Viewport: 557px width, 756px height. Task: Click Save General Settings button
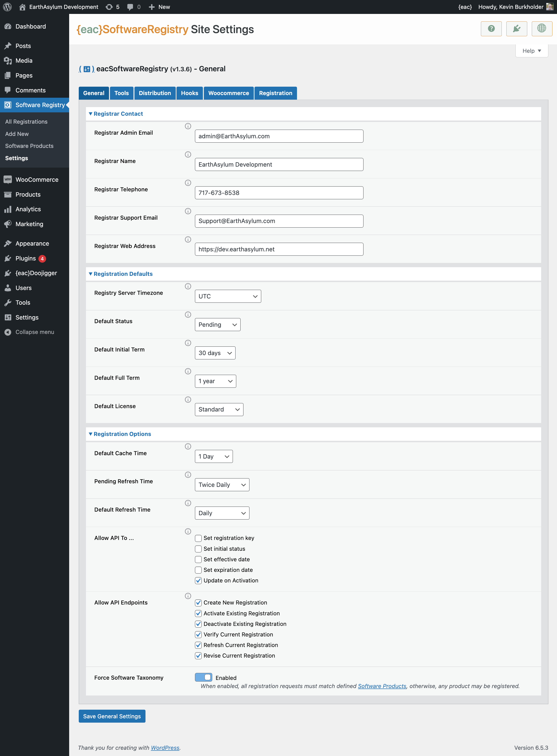point(112,716)
